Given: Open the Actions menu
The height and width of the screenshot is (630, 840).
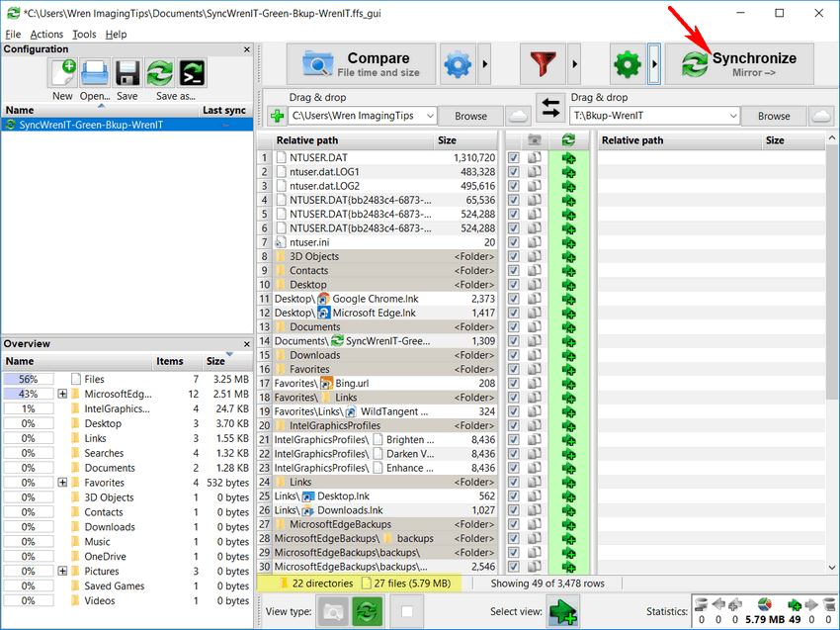Looking at the screenshot, I should [46, 35].
